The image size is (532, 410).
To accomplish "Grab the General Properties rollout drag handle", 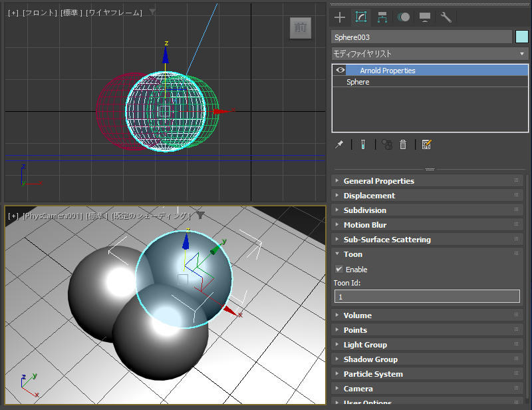I will (x=516, y=180).
